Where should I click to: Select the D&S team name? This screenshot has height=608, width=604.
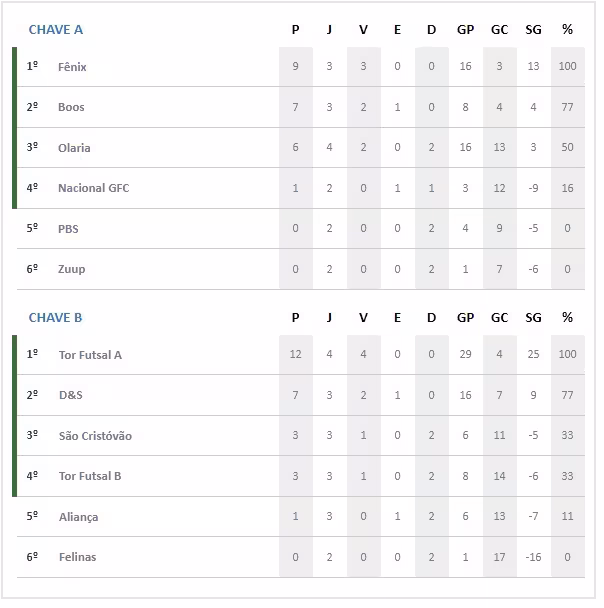click(x=70, y=395)
